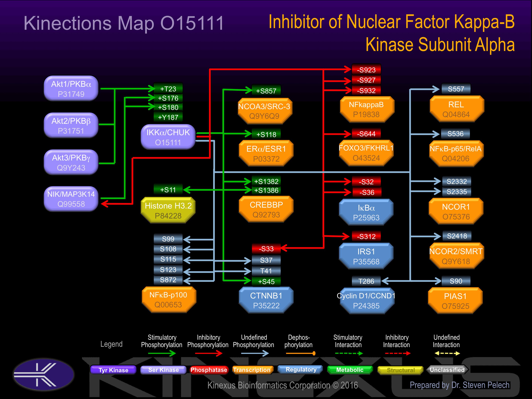The width and height of the screenshot is (532, 399).
Task: Click the +S118 site on ERα
Action: click(x=266, y=134)
